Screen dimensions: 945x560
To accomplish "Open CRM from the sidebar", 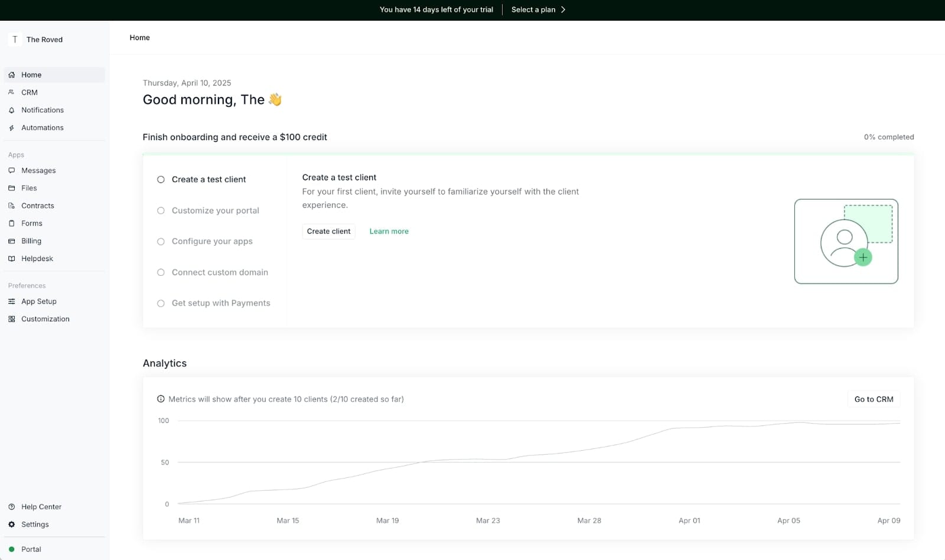I will coord(28,92).
